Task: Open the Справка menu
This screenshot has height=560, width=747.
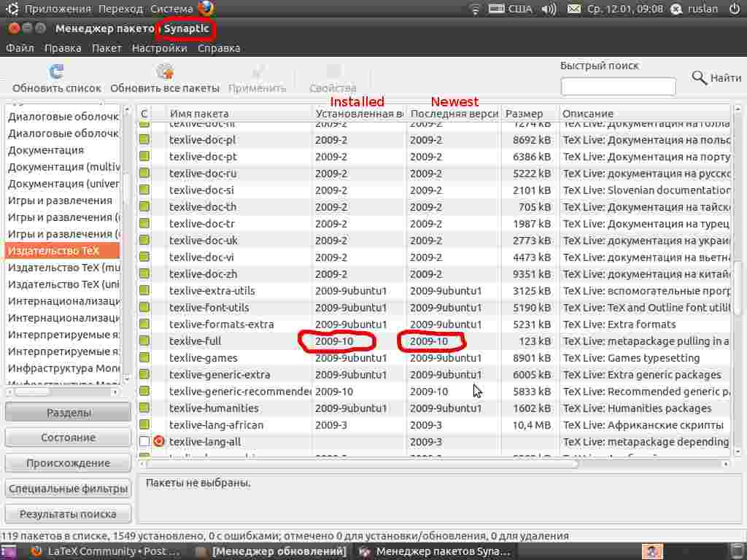Action: [x=219, y=48]
